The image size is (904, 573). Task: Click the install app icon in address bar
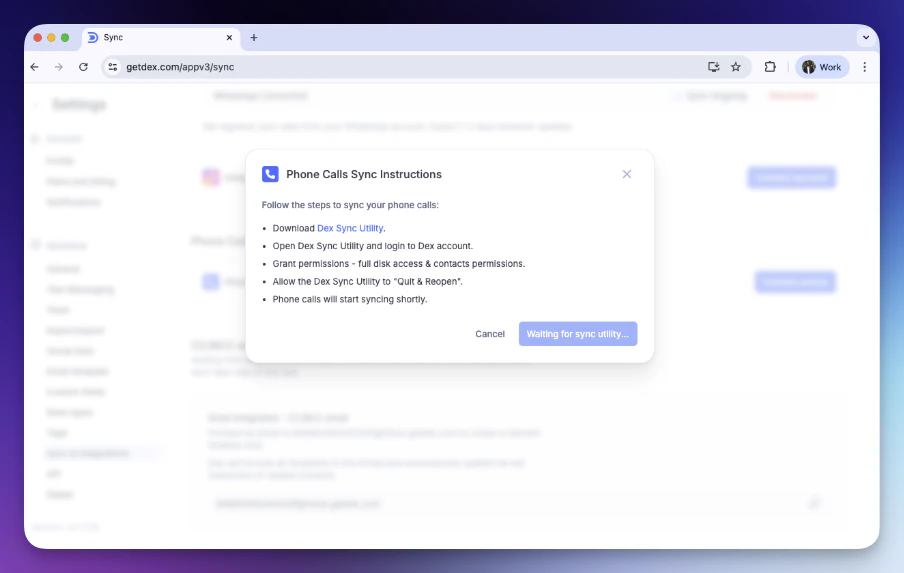[714, 67]
